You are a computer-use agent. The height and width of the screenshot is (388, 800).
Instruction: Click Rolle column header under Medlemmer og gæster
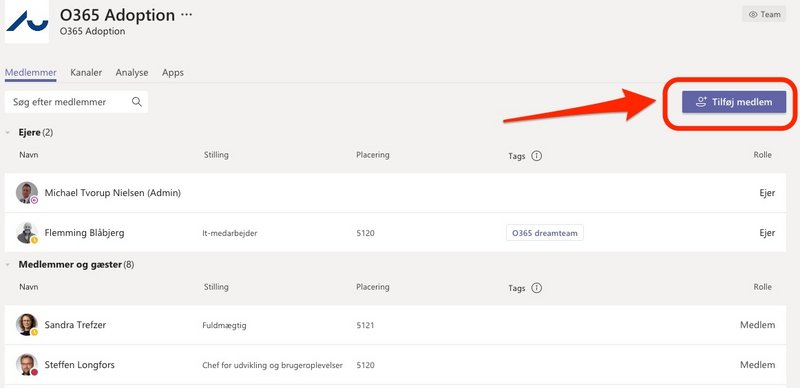pos(762,287)
